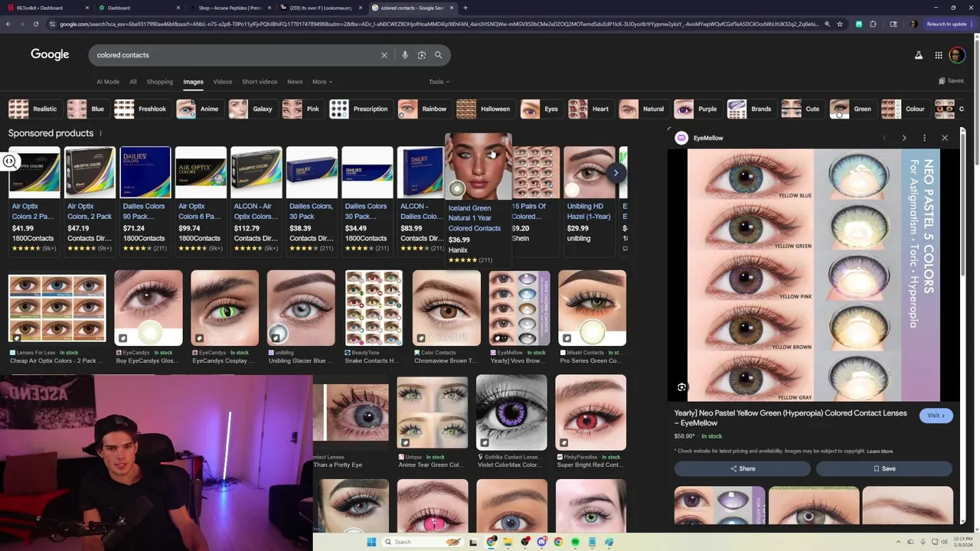
Task: Open EyeMellow source name in preview header
Action: coord(708,138)
